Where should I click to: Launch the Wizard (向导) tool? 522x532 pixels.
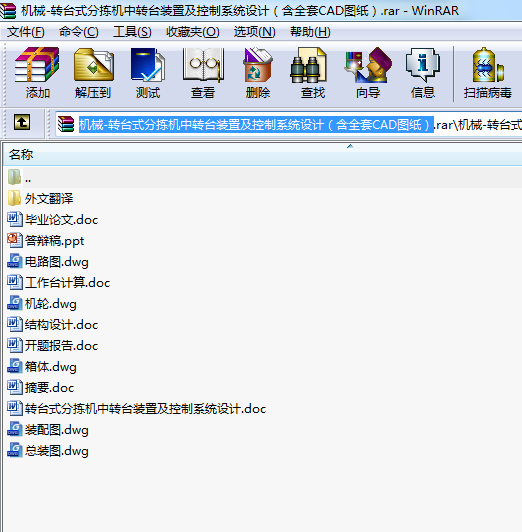tap(368, 65)
